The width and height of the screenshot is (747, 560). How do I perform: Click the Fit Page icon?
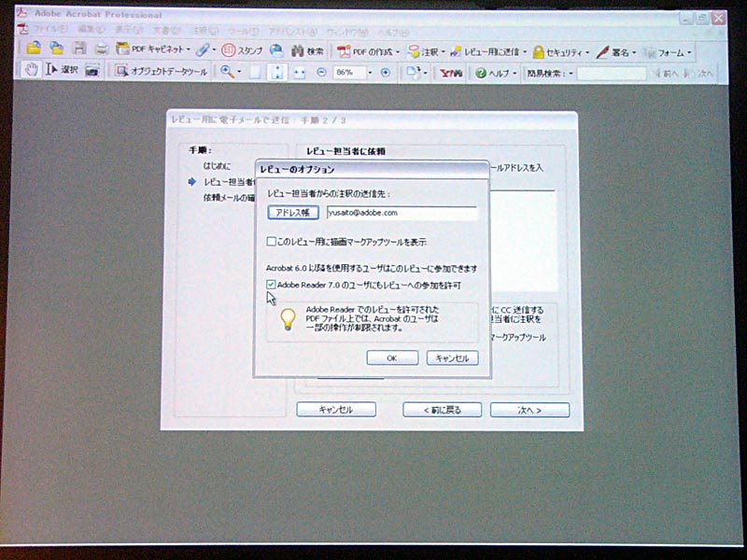pyautogui.click(x=277, y=72)
